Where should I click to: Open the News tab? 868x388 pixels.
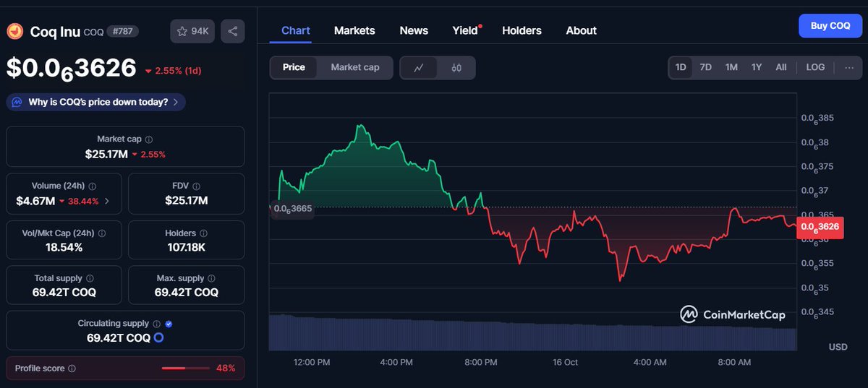pos(414,30)
